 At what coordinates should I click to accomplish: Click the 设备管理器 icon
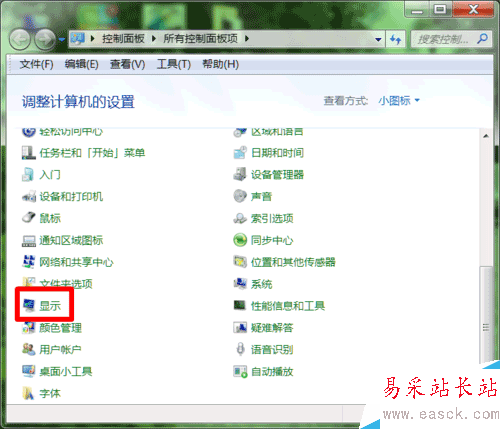coord(240,175)
